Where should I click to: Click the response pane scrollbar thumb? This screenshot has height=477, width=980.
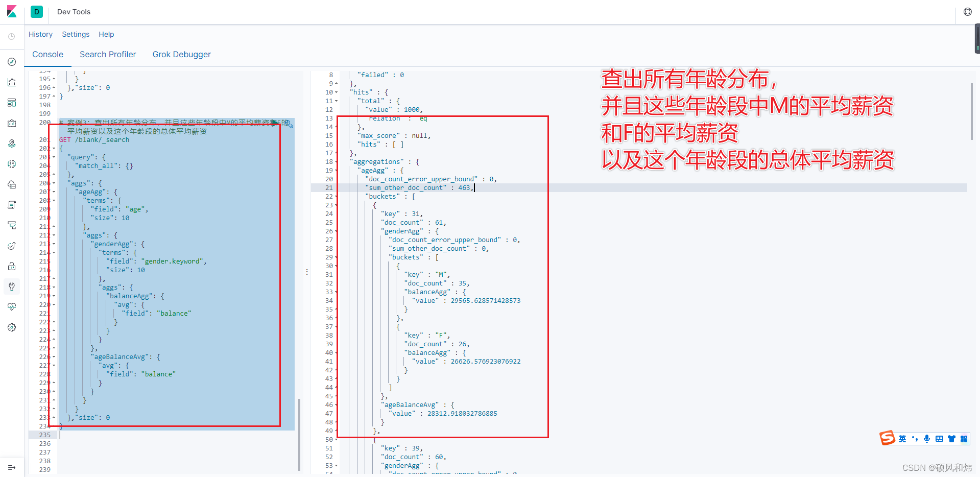tap(972, 111)
